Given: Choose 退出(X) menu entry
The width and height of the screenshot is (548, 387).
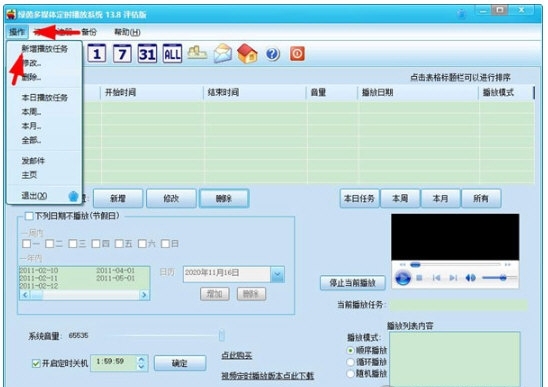Looking at the screenshot, I should (x=44, y=196).
